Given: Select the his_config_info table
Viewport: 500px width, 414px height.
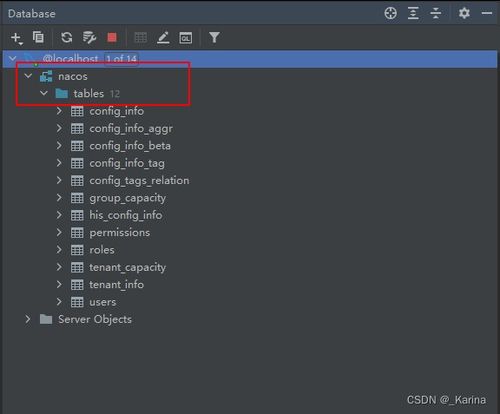Looking at the screenshot, I should point(126,215).
